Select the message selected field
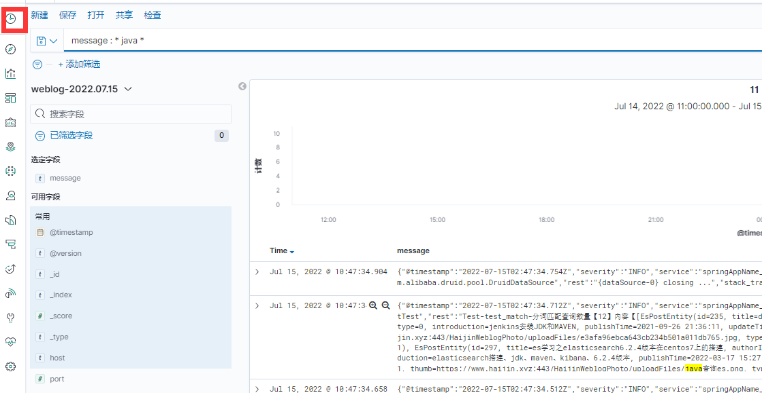This screenshot has height=393, width=762. click(x=65, y=178)
